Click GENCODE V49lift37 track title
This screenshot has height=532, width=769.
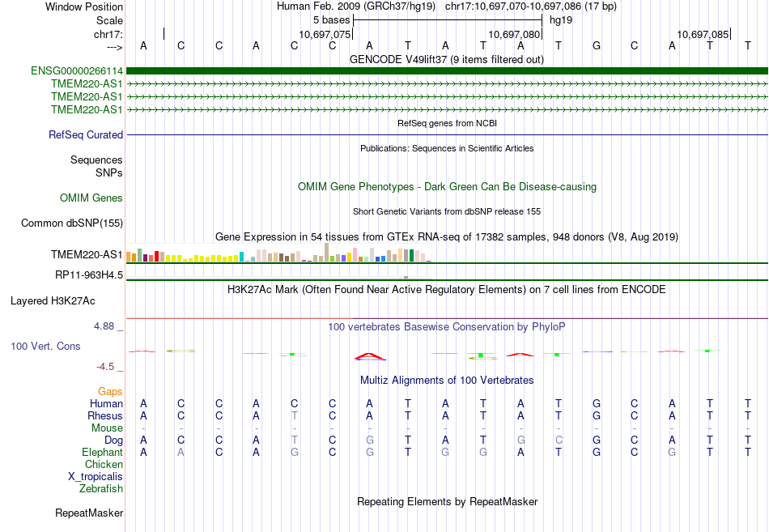pyautogui.click(x=446, y=59)
